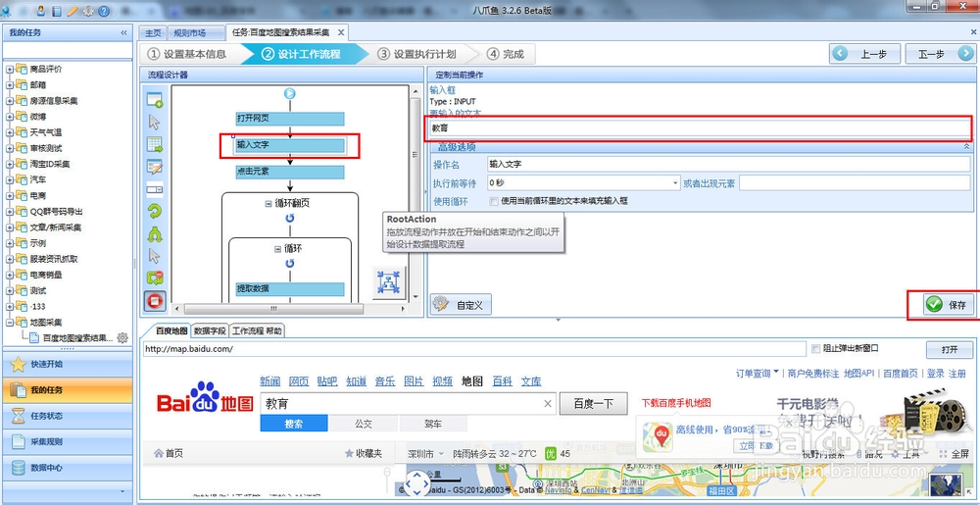The width and height of the screenshot is (980, 505).
Task: Click the 要输入的文本 field containing 教育
Action: [x=700, y=128]
